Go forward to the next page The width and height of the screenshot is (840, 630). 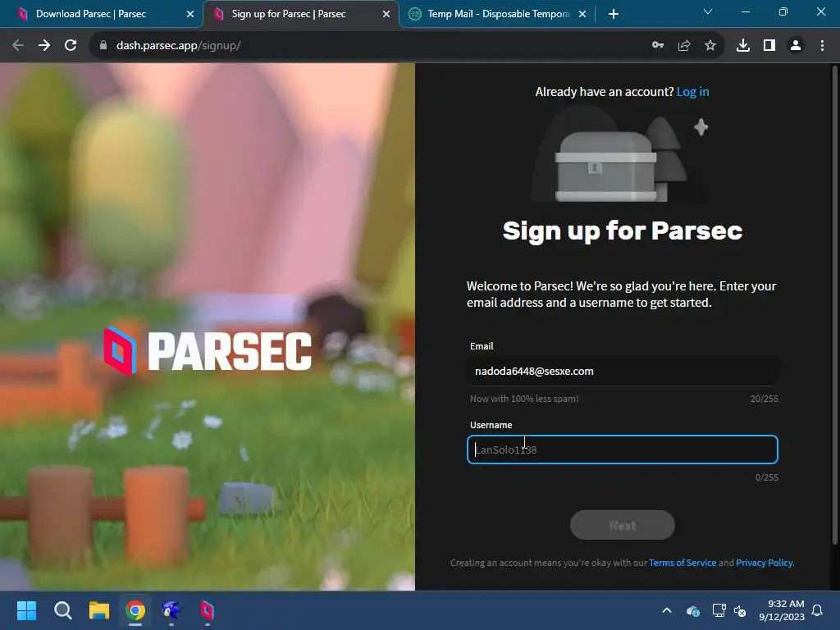pyautogui.click(x=44, y=46)
